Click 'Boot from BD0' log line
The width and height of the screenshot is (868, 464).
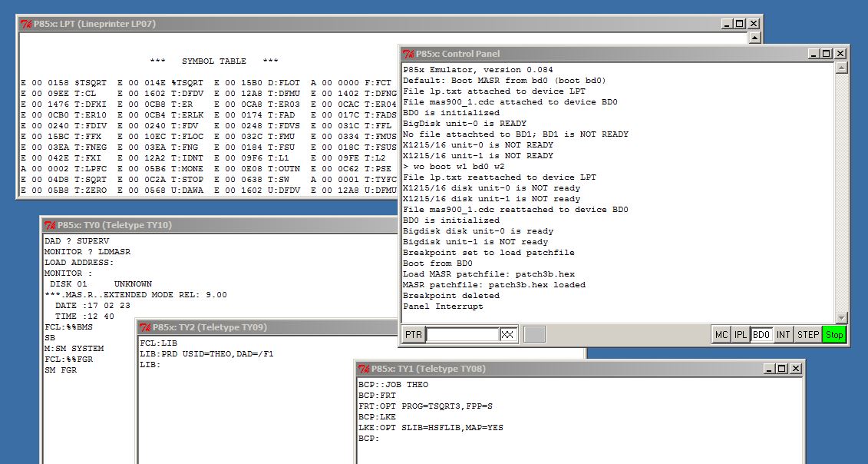pyautogui.click(x=438, y=263)
